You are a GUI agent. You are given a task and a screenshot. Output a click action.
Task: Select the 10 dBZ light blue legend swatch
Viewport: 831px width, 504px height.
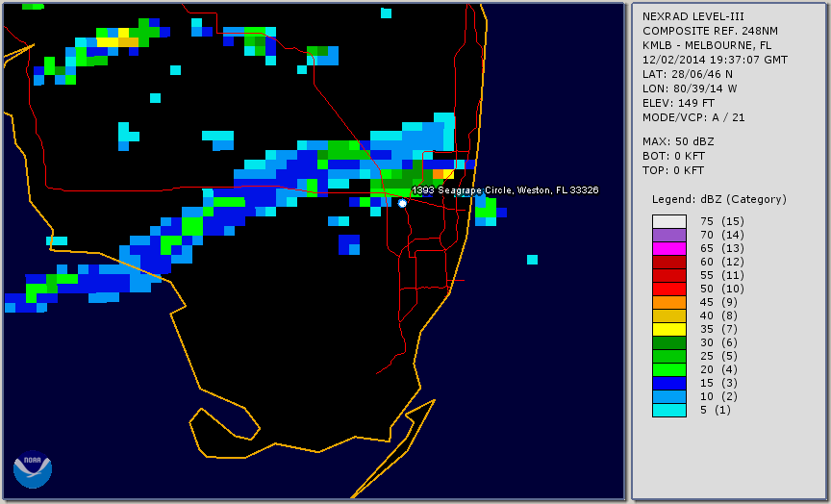669,396
